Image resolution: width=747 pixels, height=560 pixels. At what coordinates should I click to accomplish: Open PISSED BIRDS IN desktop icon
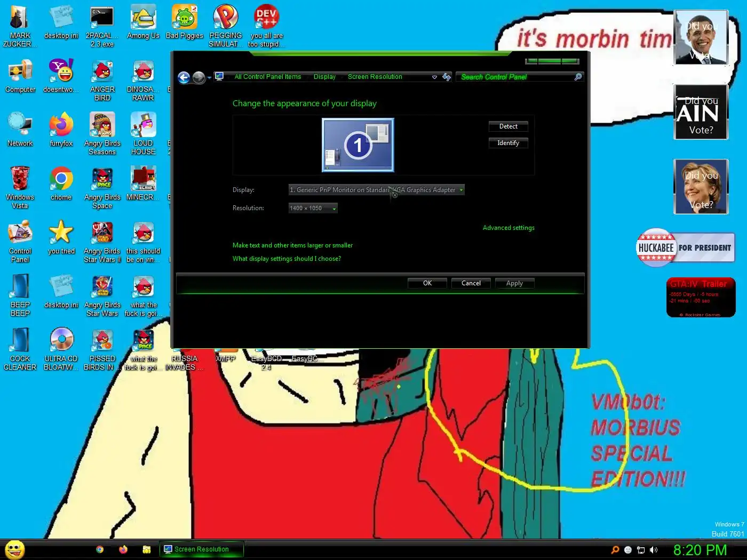click(102, 349)
